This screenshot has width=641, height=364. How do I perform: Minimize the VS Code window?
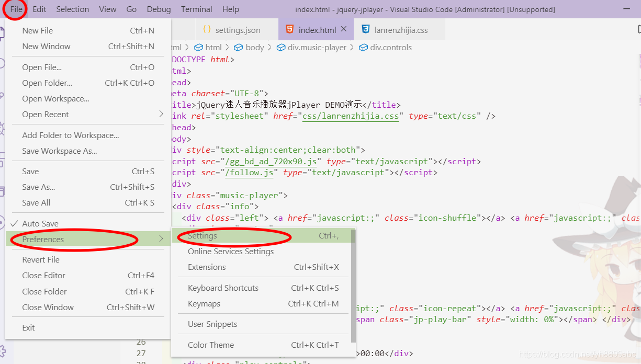coord(627,9)
